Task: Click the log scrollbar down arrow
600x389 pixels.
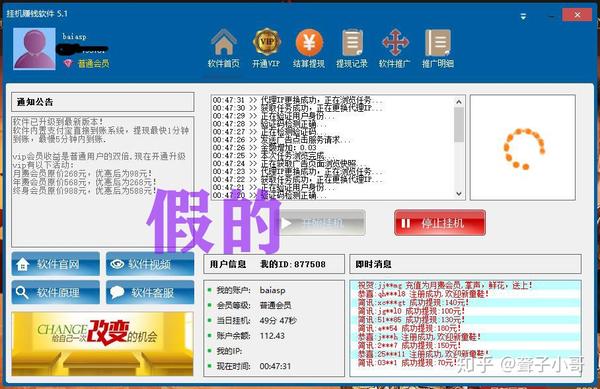Action: [x=459, y=194]
